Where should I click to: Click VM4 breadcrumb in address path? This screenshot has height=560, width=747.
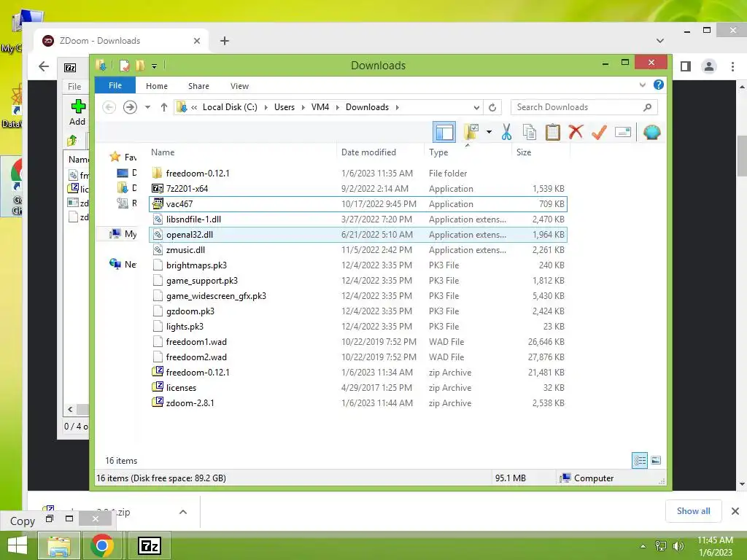(320, 107)
